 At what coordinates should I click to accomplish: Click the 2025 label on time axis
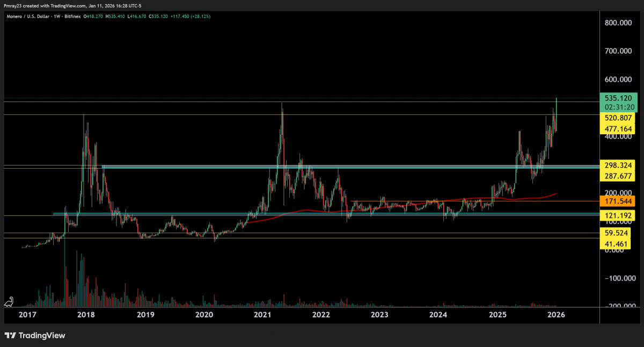point(496,315)
